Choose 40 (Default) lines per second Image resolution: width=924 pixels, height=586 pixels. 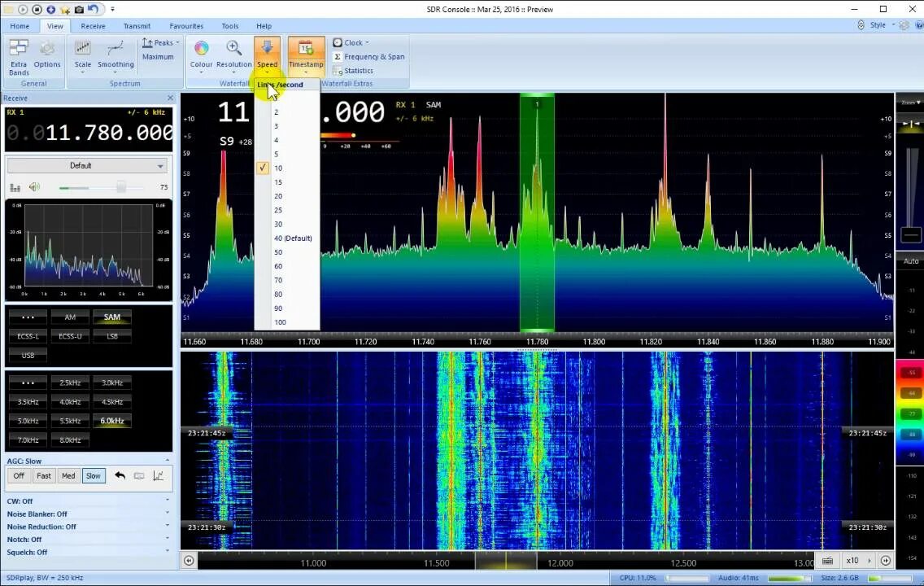287,238
